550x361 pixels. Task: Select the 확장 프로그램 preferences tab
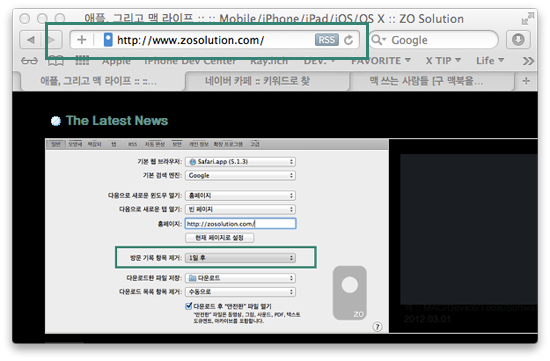(228, 144)
